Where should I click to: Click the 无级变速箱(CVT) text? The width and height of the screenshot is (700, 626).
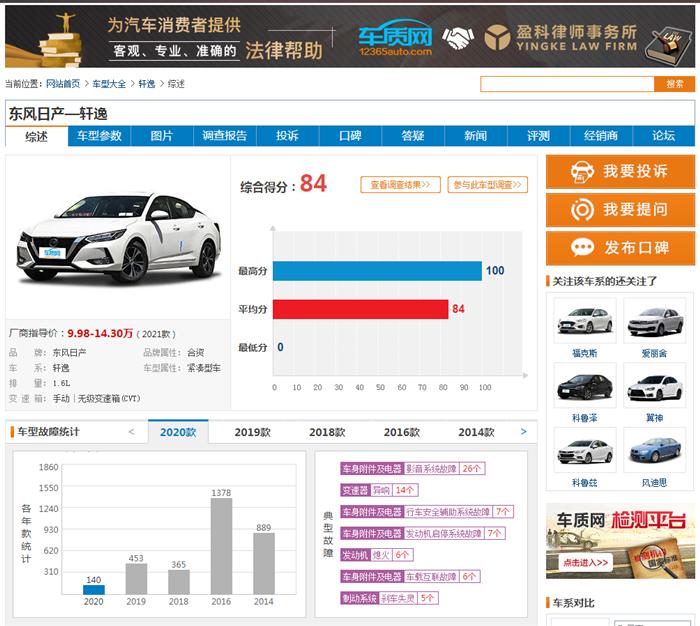coord(109,398)
